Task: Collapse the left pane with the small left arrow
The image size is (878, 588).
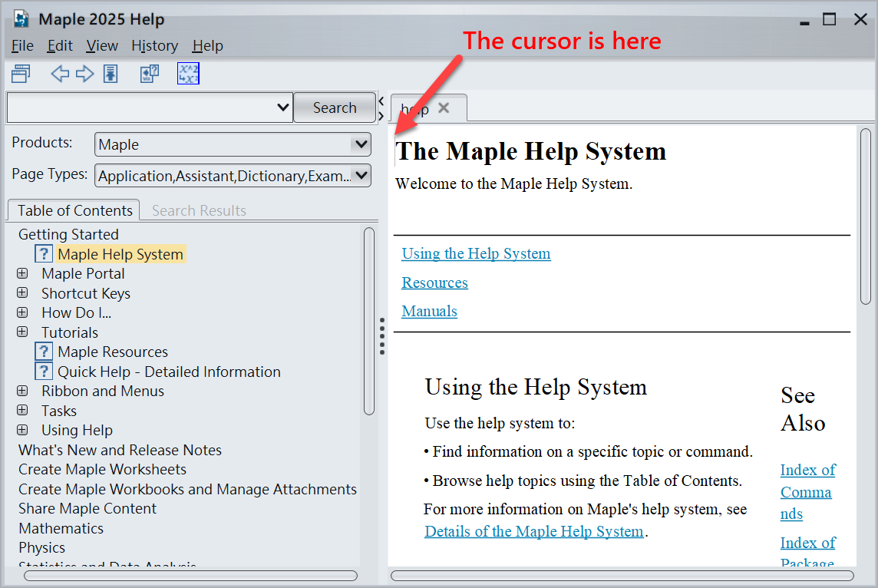Action: [x=381, y=101]
